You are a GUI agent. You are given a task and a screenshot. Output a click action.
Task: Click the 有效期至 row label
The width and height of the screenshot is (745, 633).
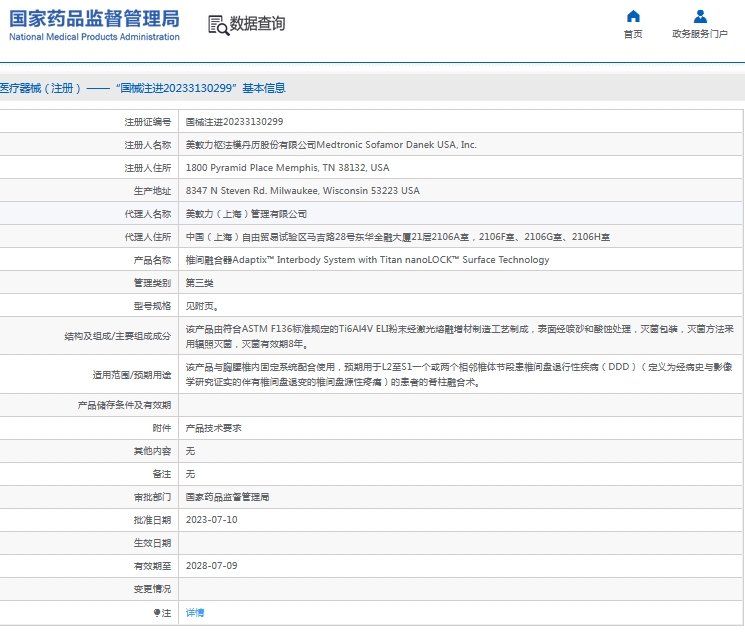pyautogui.click(x=152, y=566)
